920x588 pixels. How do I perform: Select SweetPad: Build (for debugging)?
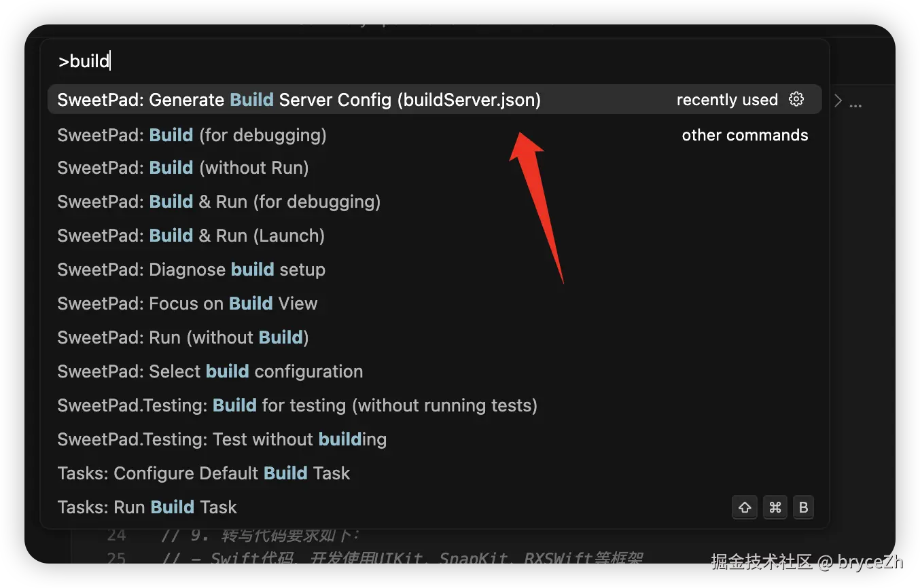point(192,135)
